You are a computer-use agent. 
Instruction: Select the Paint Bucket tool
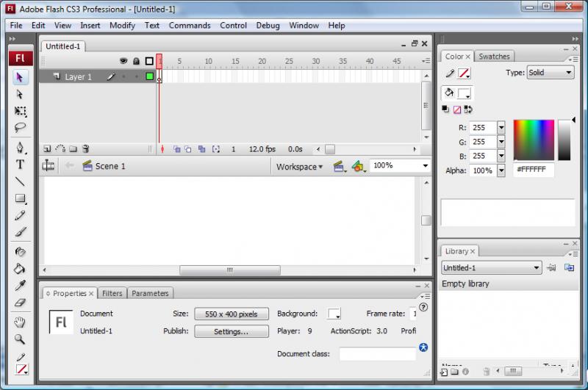coord(20,269)
